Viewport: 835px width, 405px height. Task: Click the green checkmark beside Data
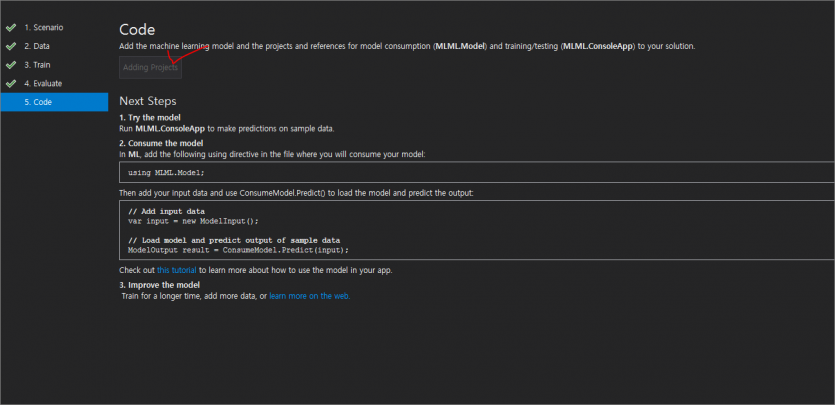[x=11, y=46]
